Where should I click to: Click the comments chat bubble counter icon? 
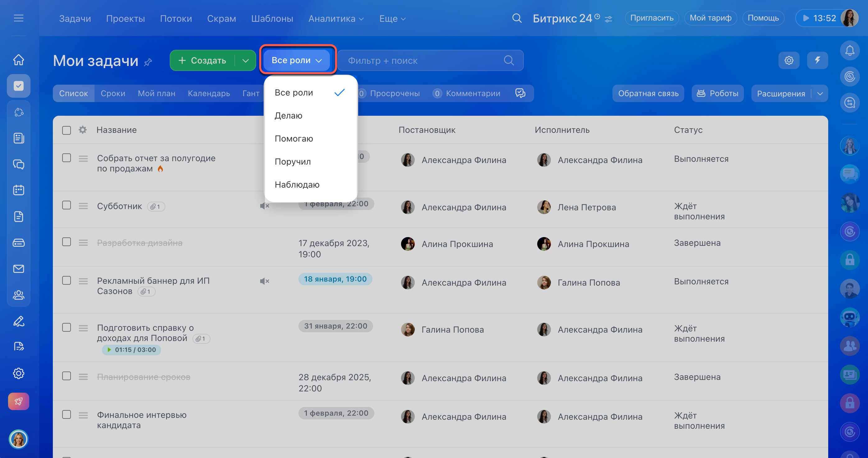[520, 93]
